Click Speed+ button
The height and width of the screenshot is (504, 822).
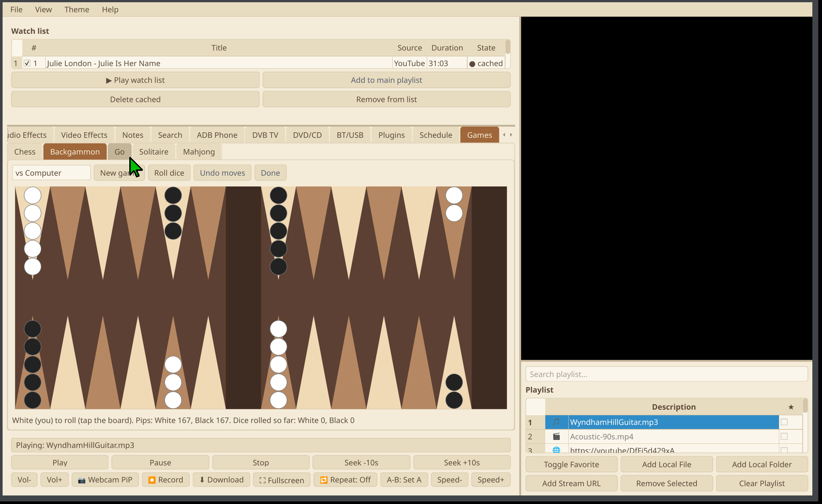[491, 480]
